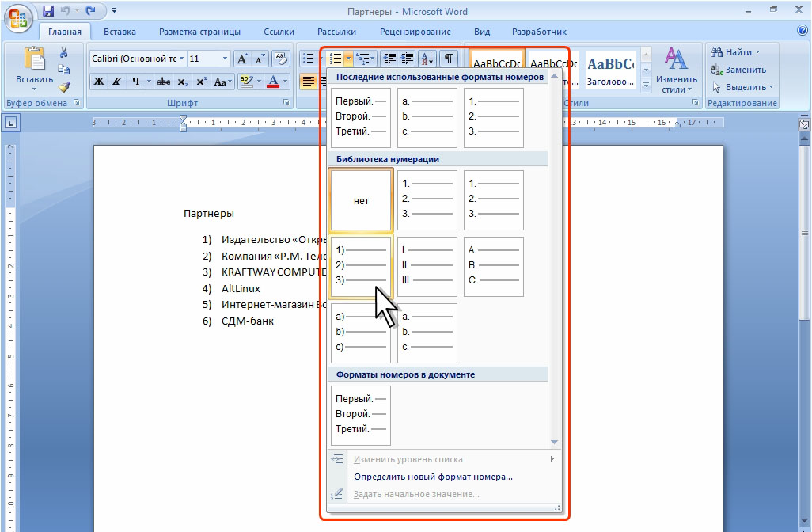Apply the Heading style (Заголово...)
Screen dimensions: 812x532
point(611,70)
